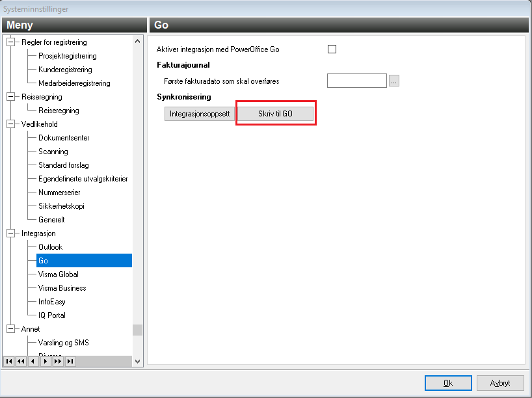Select InfoEasy integration item
532x398 pixels.
click(x=52, y=302)
